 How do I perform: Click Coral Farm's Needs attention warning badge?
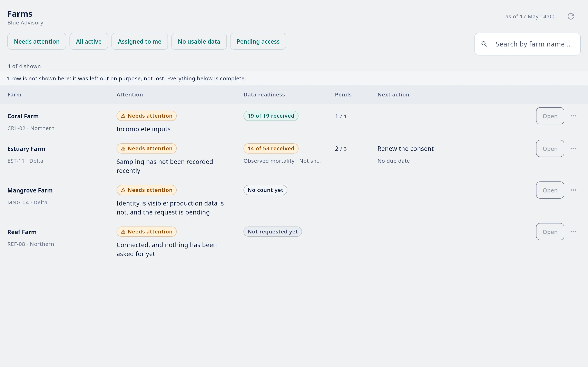[x=147, y=116]
